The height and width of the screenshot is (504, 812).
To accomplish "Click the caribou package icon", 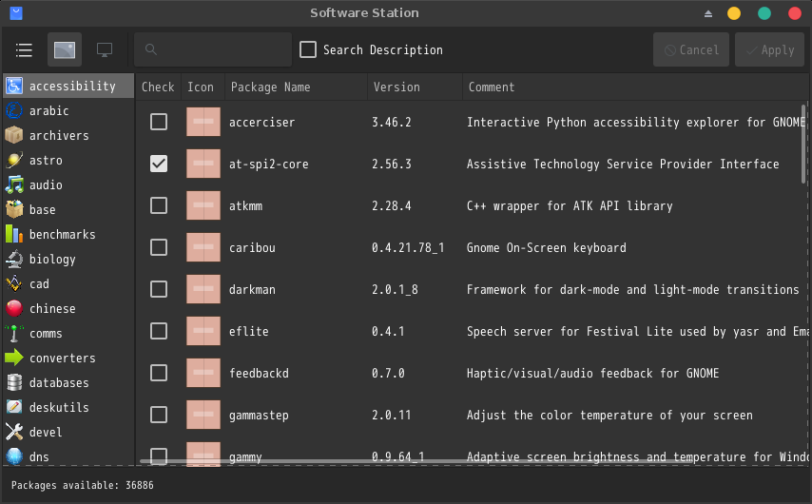I will click(x=203, y=247).
